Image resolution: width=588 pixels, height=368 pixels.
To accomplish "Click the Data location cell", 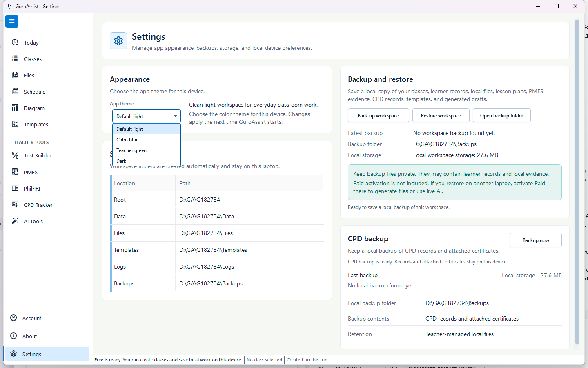I will [x=143, y=216].
